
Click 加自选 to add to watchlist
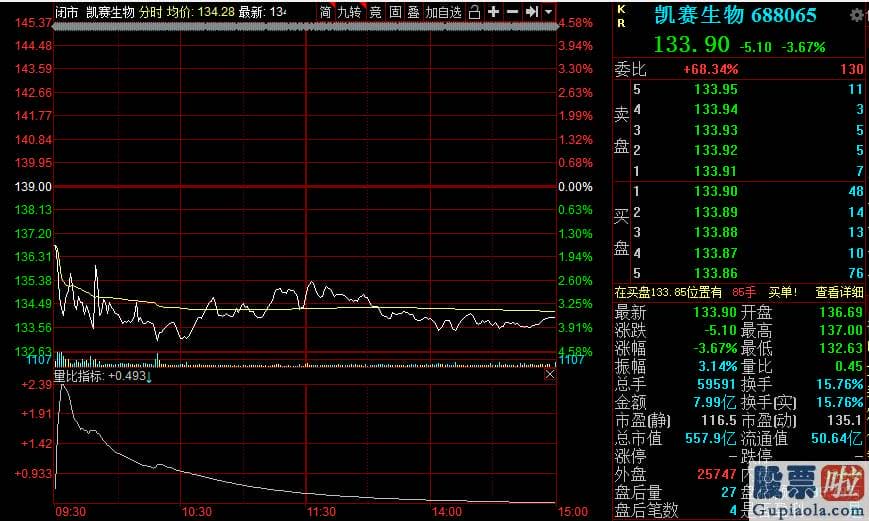[x=443, y=12]
